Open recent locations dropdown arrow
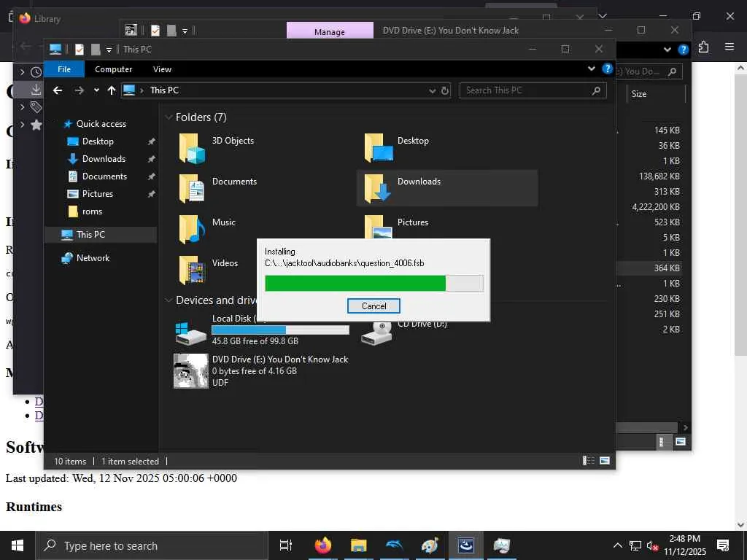Image resolution: width=747 pixels, height=560 pixels. click(x=96, y=90)
